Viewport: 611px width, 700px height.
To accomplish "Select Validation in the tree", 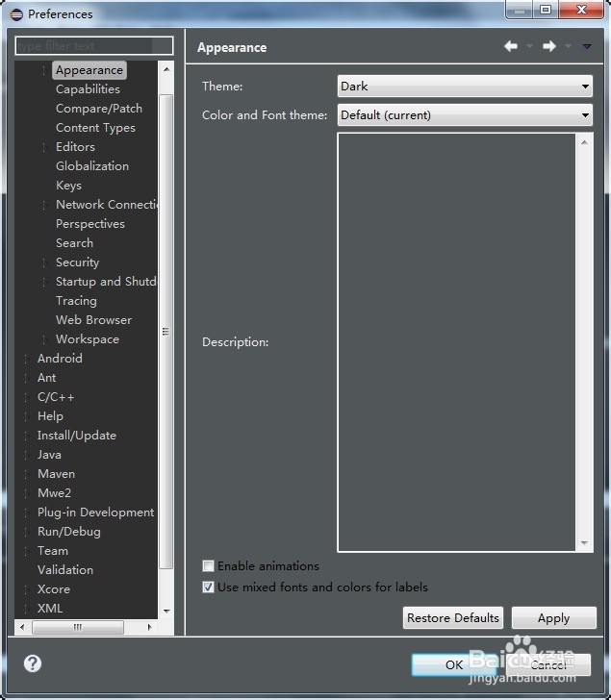I will 65,569.
